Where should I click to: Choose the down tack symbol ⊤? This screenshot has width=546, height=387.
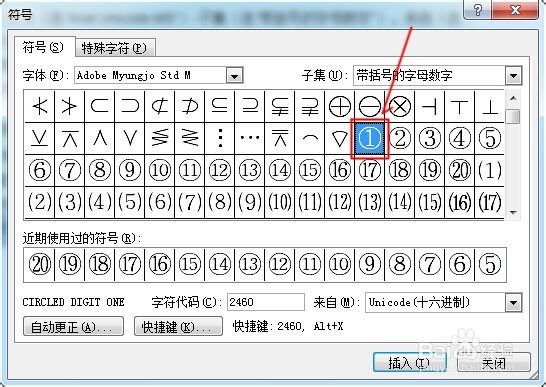[459, 106]
